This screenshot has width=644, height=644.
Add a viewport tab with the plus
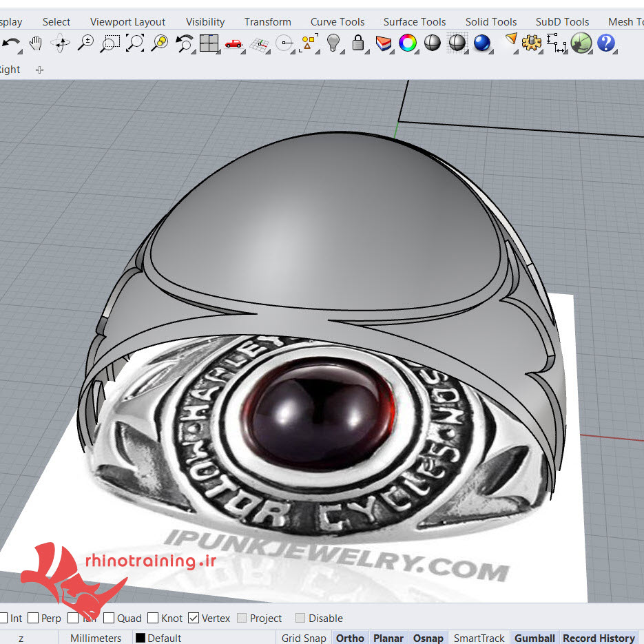(x=39, y=70)
